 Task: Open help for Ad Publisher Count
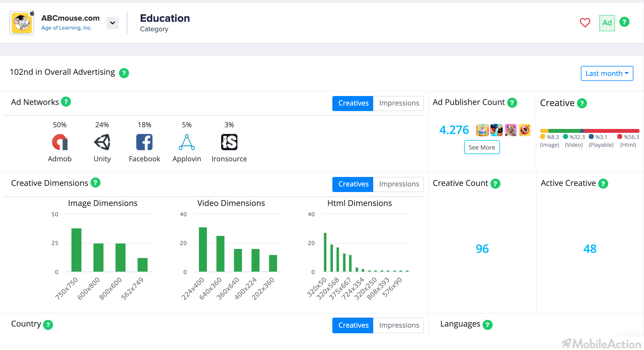(512, 103)
